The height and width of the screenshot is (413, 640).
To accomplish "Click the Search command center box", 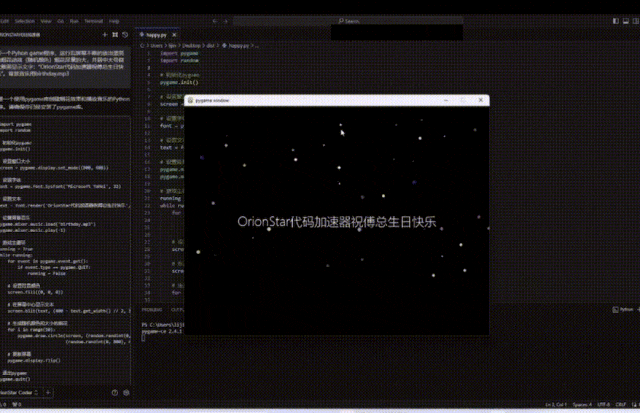I will click(348, 21).
